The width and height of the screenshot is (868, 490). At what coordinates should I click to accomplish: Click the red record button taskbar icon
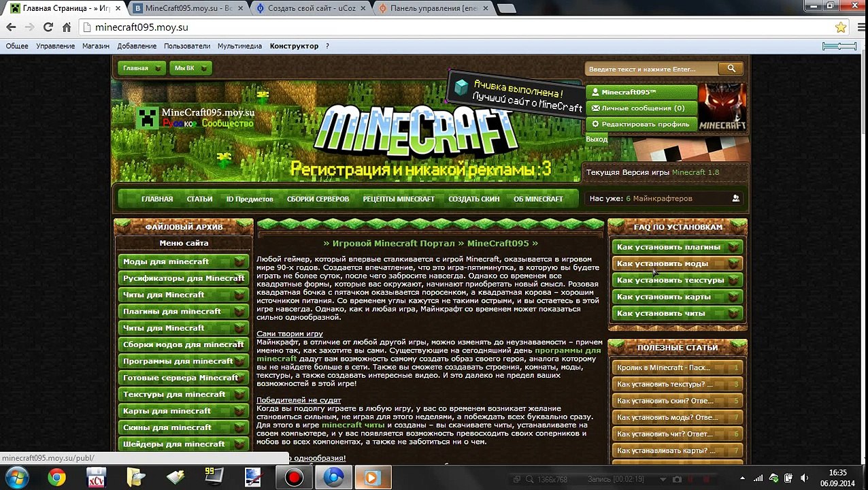tap(294, 478)
